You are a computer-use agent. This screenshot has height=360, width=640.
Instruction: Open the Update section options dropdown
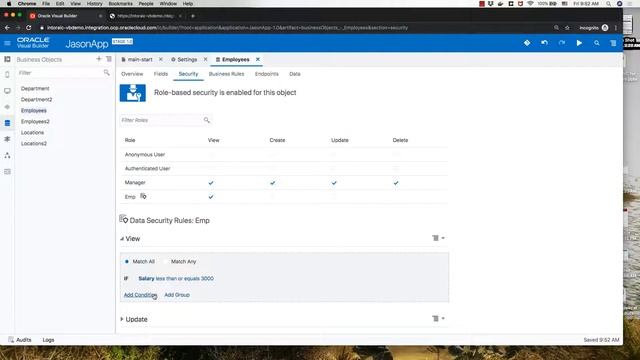438,318
